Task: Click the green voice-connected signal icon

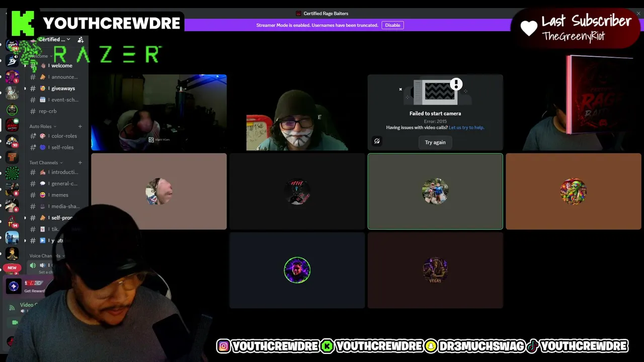Action: tap(12, 308)
